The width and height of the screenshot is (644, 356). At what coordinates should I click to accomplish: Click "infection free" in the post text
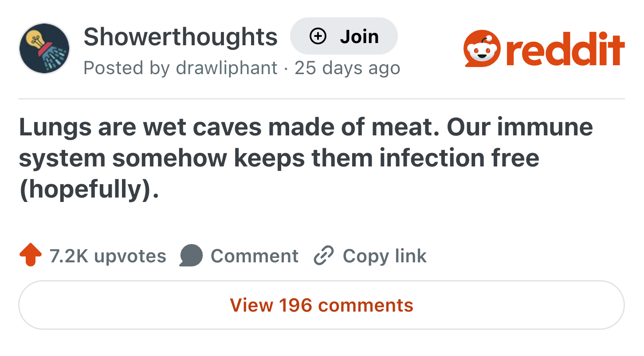[x=459, y=158]
